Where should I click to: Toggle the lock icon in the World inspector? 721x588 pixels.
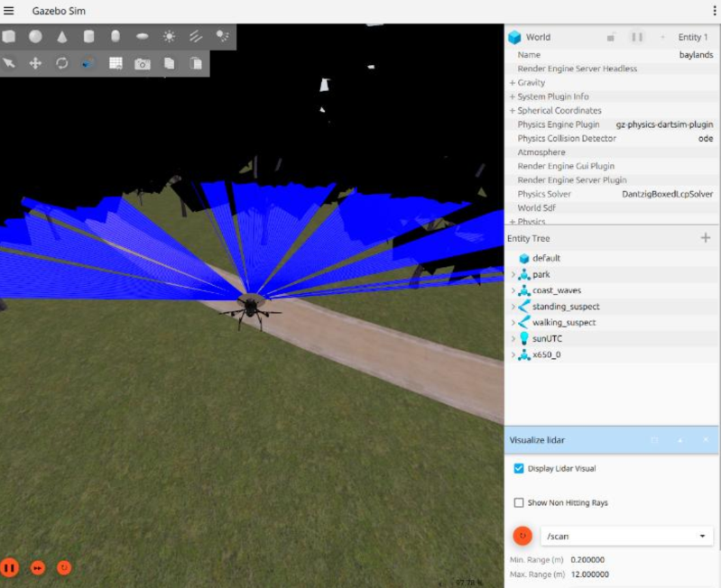tap(611, 37)
